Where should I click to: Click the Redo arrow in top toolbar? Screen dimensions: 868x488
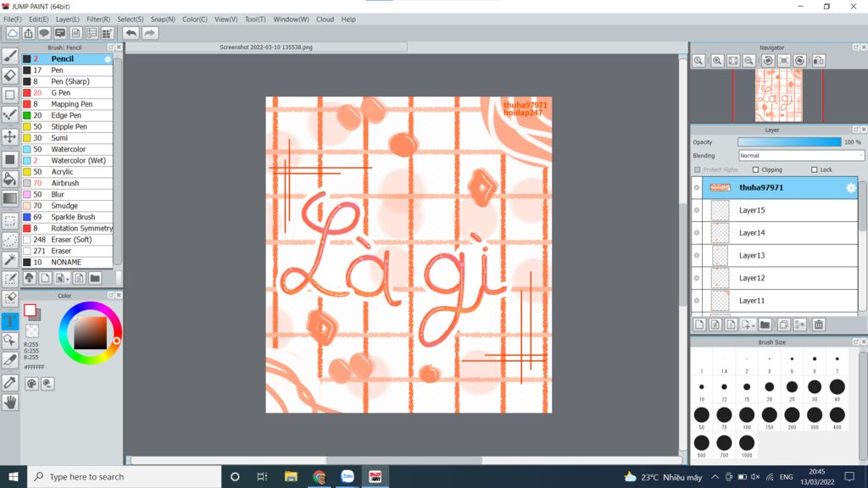[x=149, y=33]
